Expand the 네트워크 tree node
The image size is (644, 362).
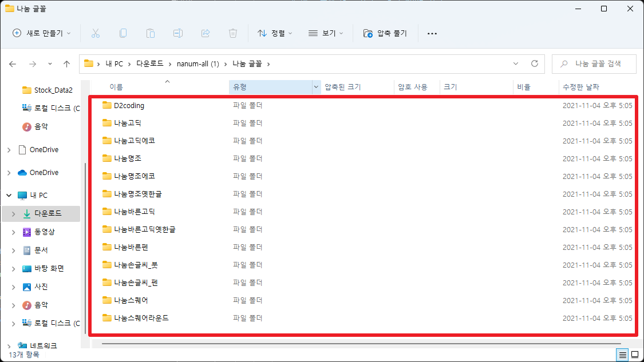click(9, 346)
